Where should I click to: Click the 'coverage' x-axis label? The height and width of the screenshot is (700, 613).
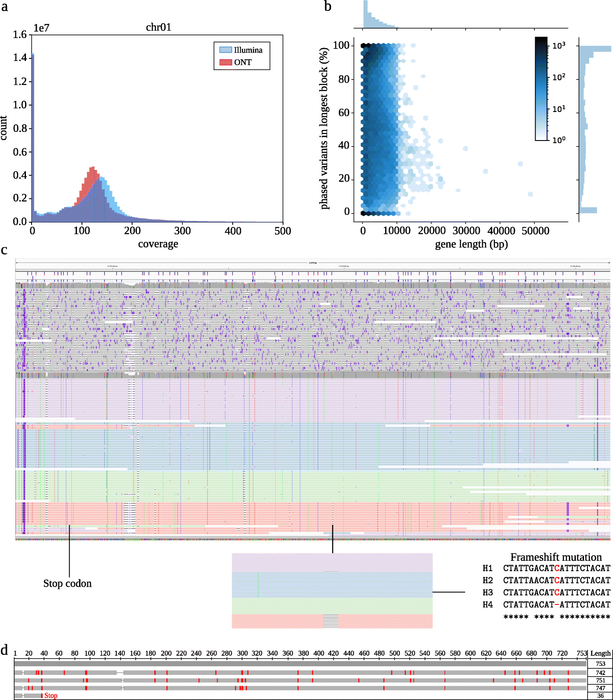pos(158,244)
